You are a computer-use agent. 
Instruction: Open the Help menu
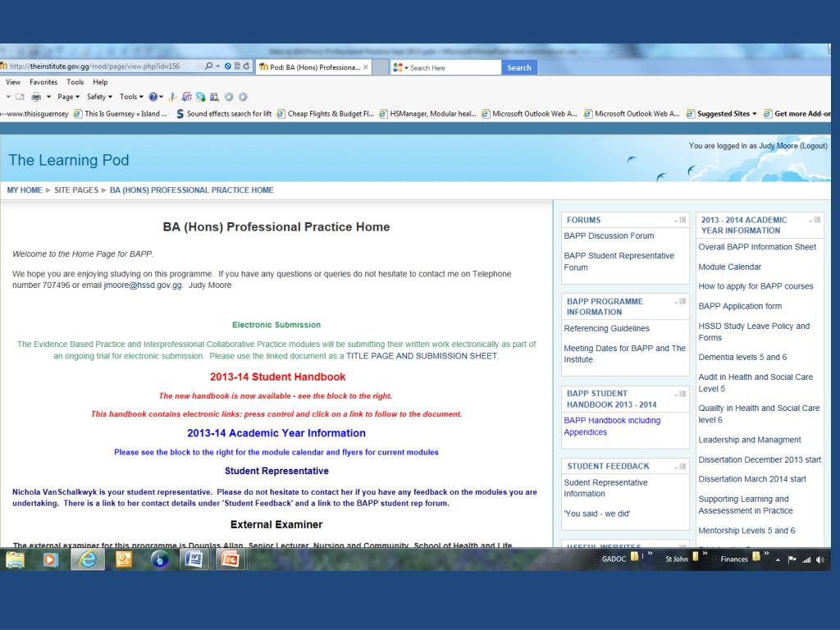[100, 82]
